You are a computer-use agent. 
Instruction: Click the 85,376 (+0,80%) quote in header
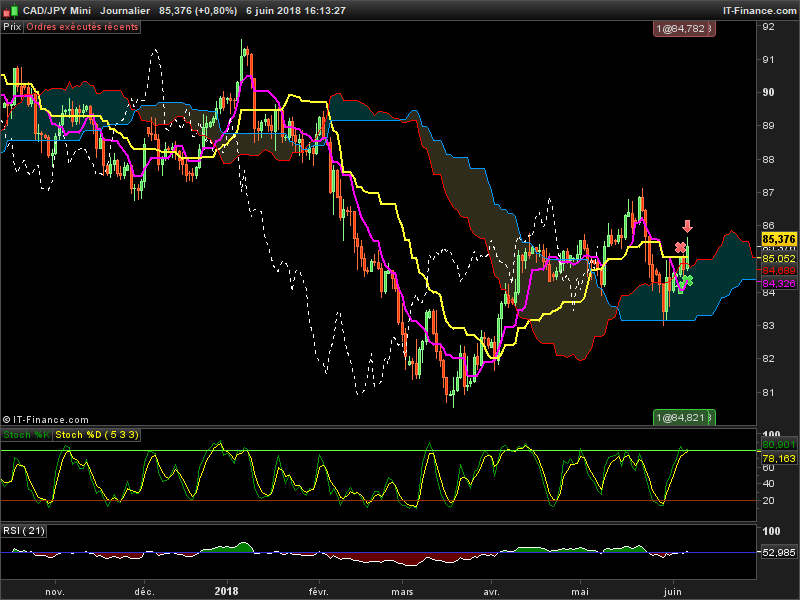(198, 10)
